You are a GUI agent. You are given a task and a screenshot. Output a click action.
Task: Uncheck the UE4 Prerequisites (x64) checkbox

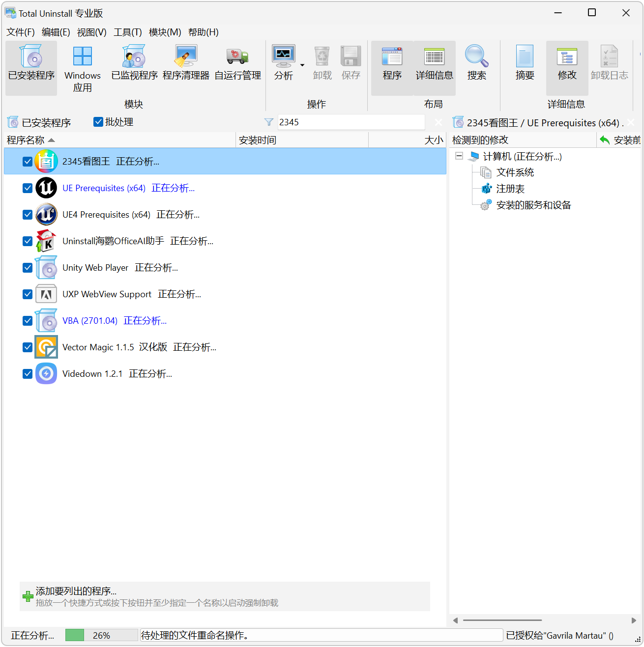pyautogui.click(x=28, y=214)
